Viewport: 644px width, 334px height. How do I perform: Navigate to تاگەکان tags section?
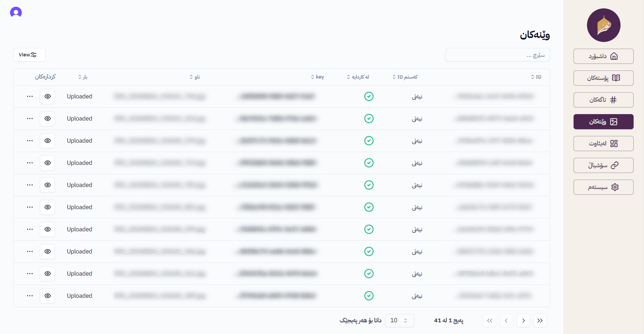[603, 100]
